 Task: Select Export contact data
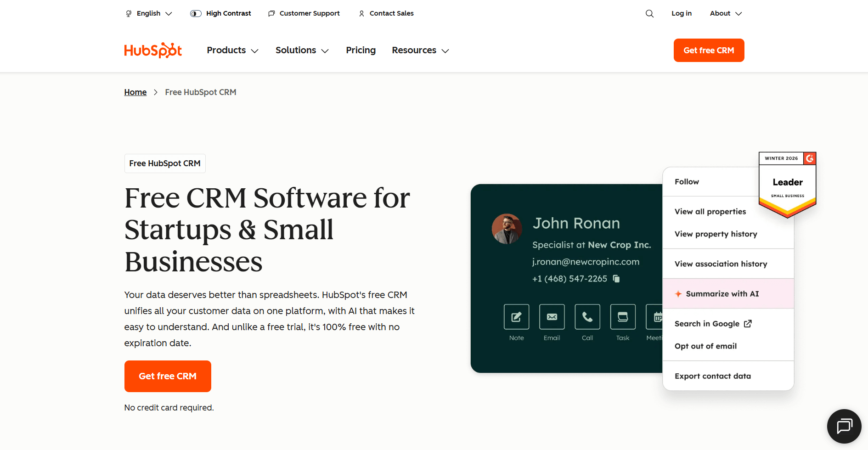click(712, 376)
